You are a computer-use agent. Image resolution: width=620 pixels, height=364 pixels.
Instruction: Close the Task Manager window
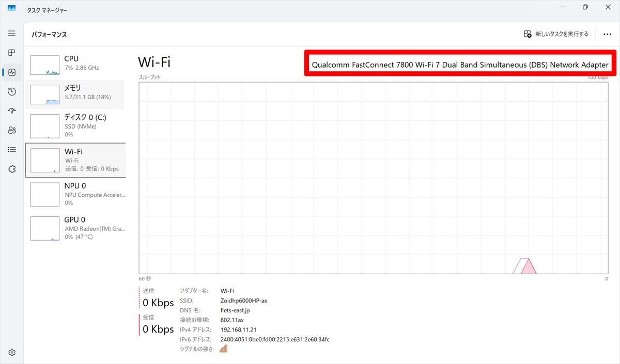tap(609, 7)
